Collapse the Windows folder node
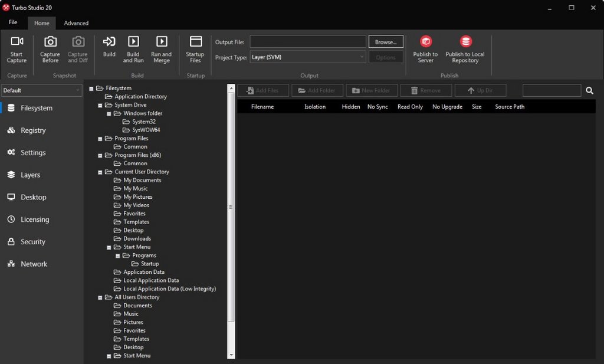Viewport: 604px width, 364px height. (x=109, y=114)
